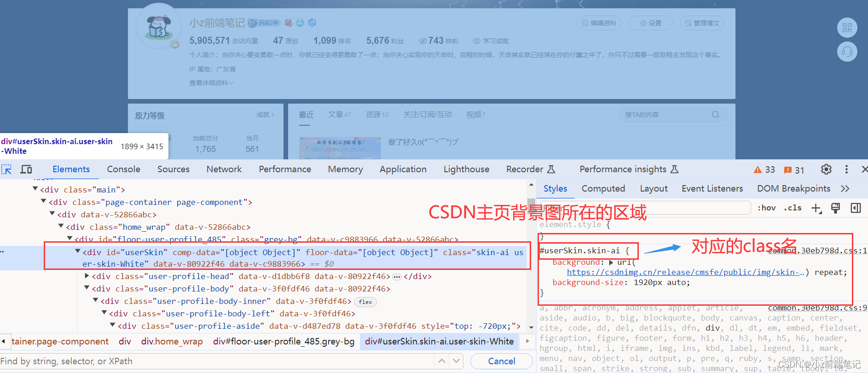Open the DOM Breakpoints tab
The image size is (868, 373).
793,189
